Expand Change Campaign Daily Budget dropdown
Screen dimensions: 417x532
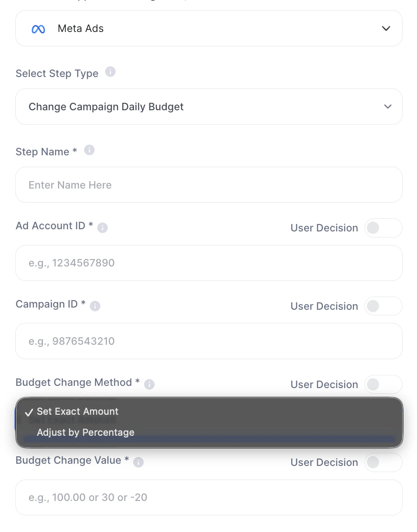[x=208, y=107]
